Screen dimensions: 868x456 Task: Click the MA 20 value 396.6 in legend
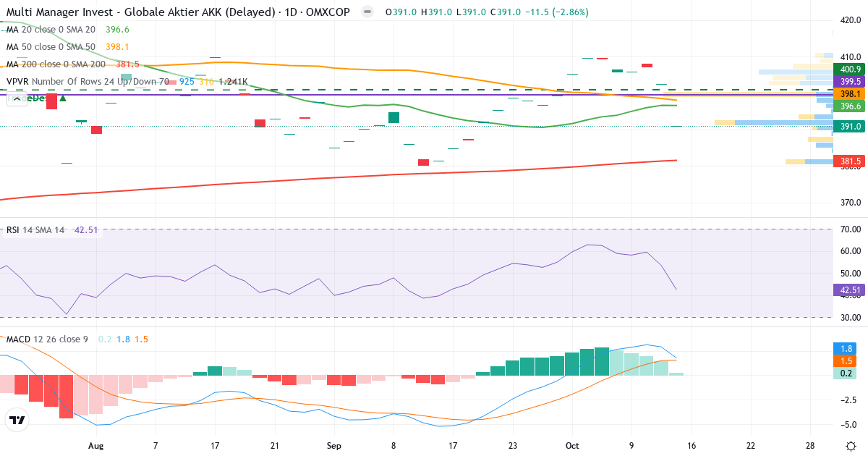(117, 30)
